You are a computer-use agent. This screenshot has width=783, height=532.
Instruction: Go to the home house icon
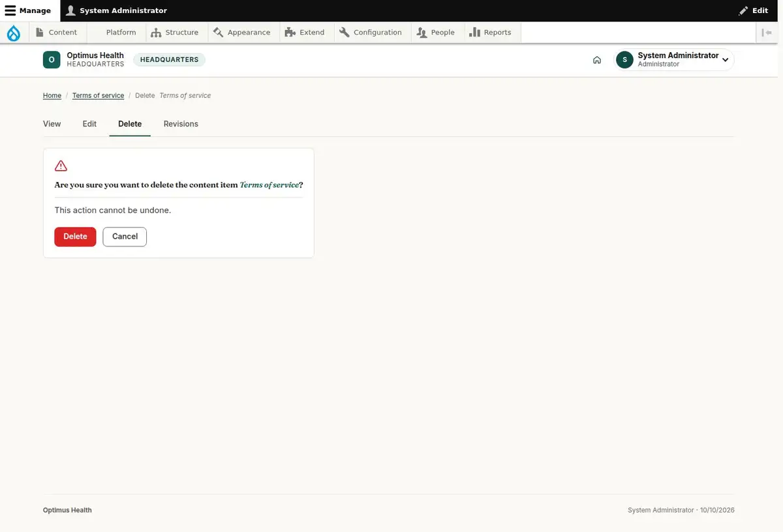pos(597,60)
